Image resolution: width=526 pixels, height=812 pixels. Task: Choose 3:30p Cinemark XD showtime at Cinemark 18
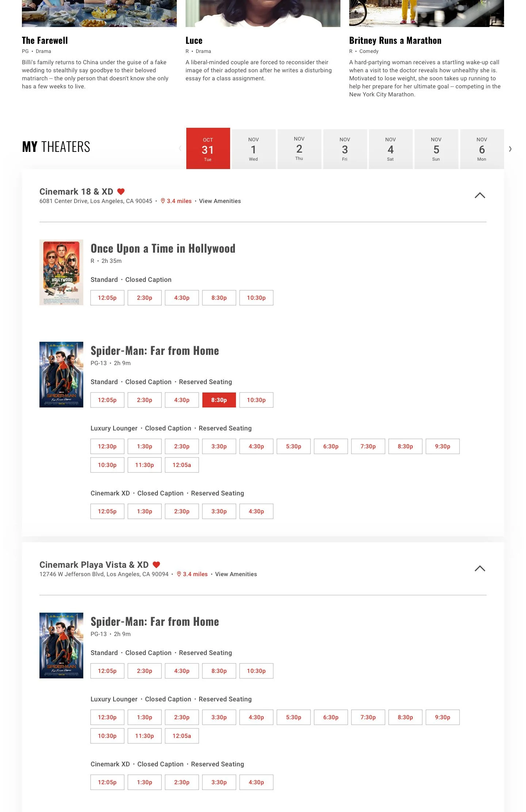pyautogui.click(x=219, y=512)
